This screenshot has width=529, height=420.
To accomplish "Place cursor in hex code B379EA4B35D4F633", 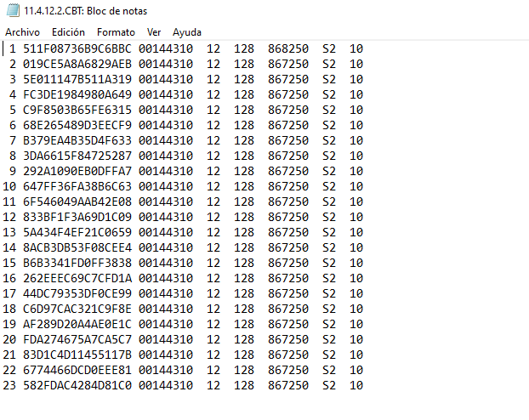I will pyautogui.click(x=77, y=140).
